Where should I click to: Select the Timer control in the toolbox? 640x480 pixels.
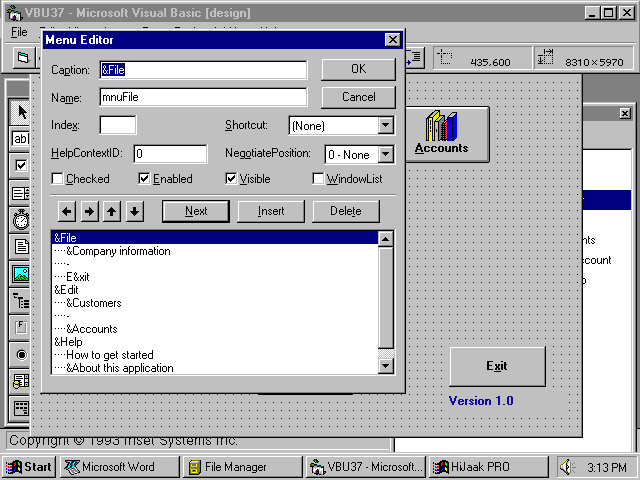[20, 219]
